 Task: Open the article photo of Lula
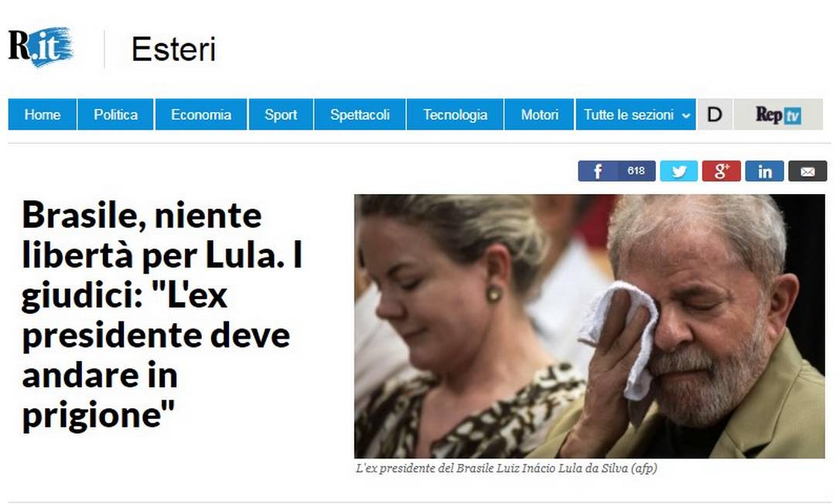tap(589, 325)
